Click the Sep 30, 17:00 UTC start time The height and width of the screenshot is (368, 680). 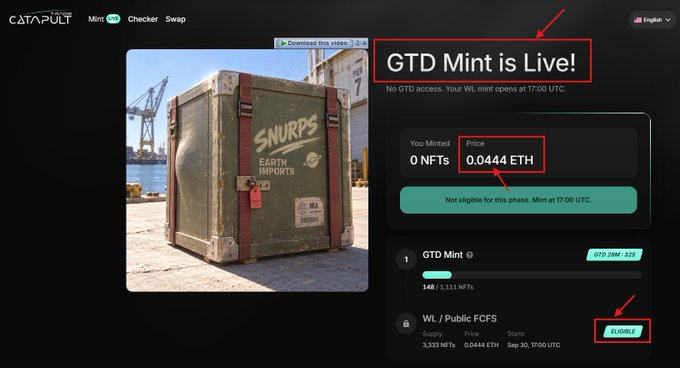coord(533,345)
